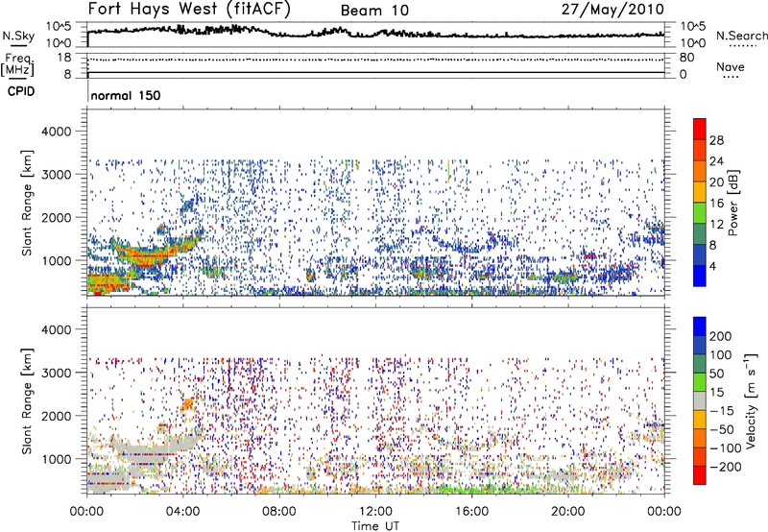Click the 'Nave' legend label
The image size is (768, 532).
(731, 66)
